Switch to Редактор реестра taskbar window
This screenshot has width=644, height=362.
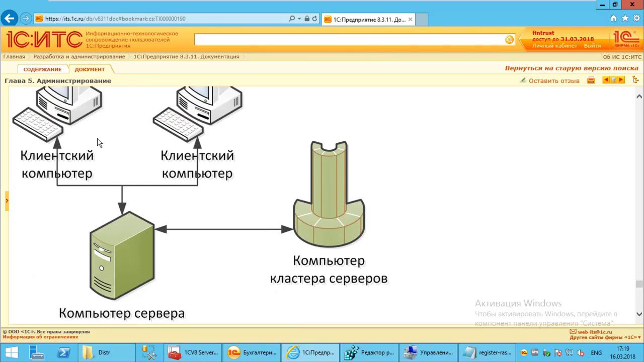click(370, 352)
